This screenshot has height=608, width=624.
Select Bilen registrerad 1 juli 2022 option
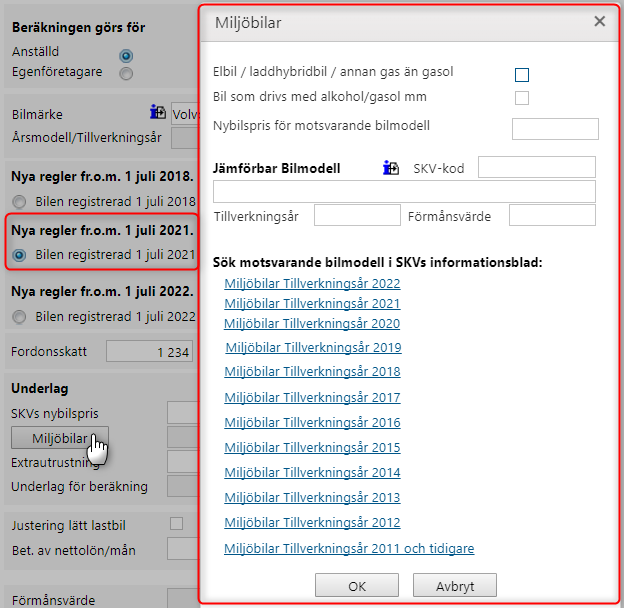tap(19, 317)
